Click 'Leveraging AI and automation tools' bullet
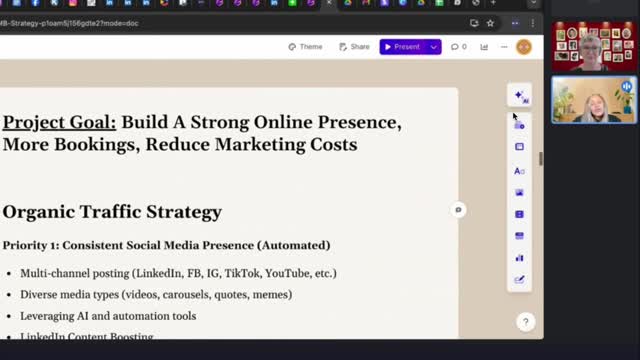The image size is (640, 360). [x=108, y=316]
